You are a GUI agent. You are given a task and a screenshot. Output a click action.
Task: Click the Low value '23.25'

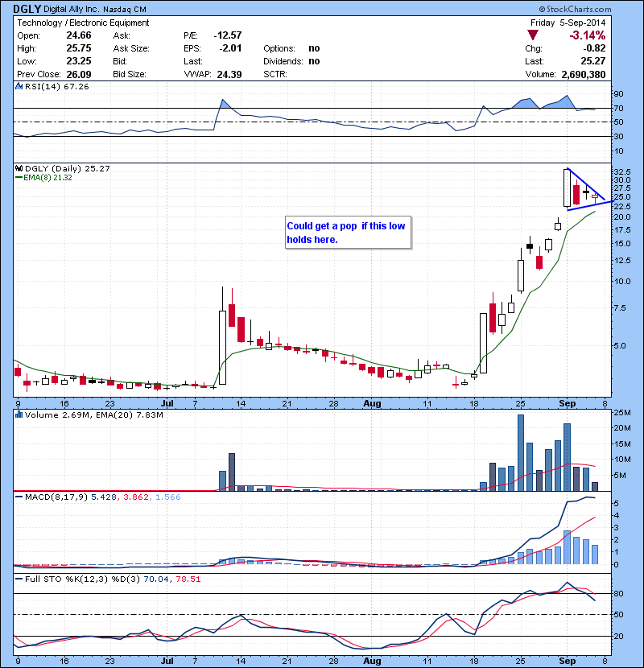[79, 61]
